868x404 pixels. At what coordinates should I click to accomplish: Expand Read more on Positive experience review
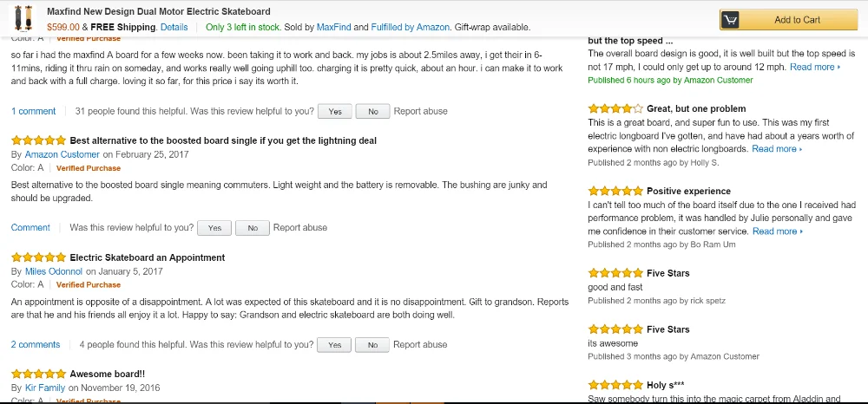coord(778,231)
